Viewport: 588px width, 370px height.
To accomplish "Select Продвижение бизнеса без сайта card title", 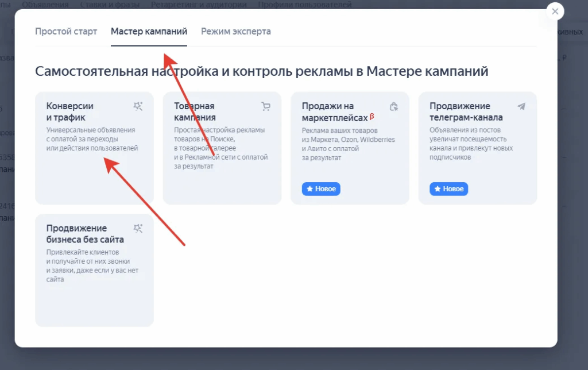I will click(x=84, y=234).
